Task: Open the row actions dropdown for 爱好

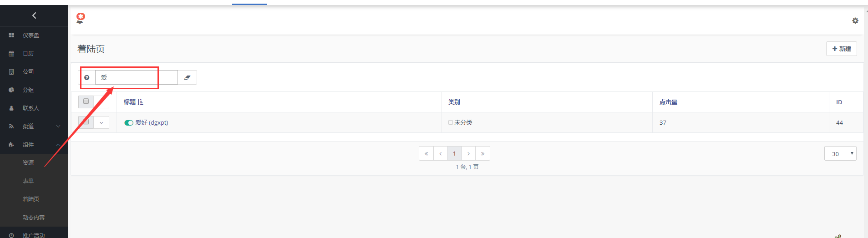Action: [x=102, y=122]
